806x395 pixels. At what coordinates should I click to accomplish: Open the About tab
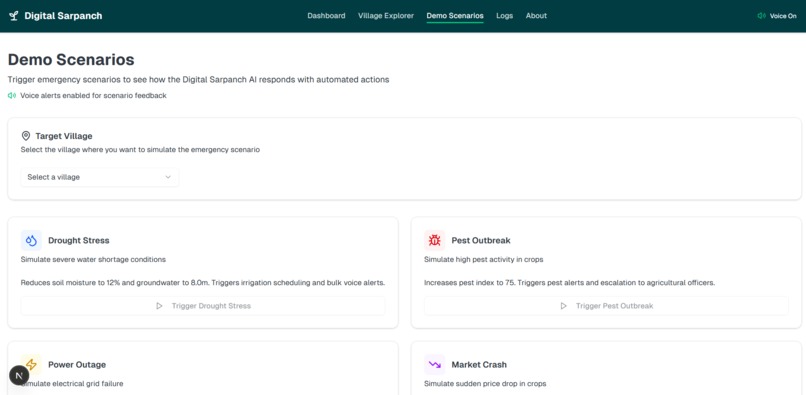click(536, 16)
